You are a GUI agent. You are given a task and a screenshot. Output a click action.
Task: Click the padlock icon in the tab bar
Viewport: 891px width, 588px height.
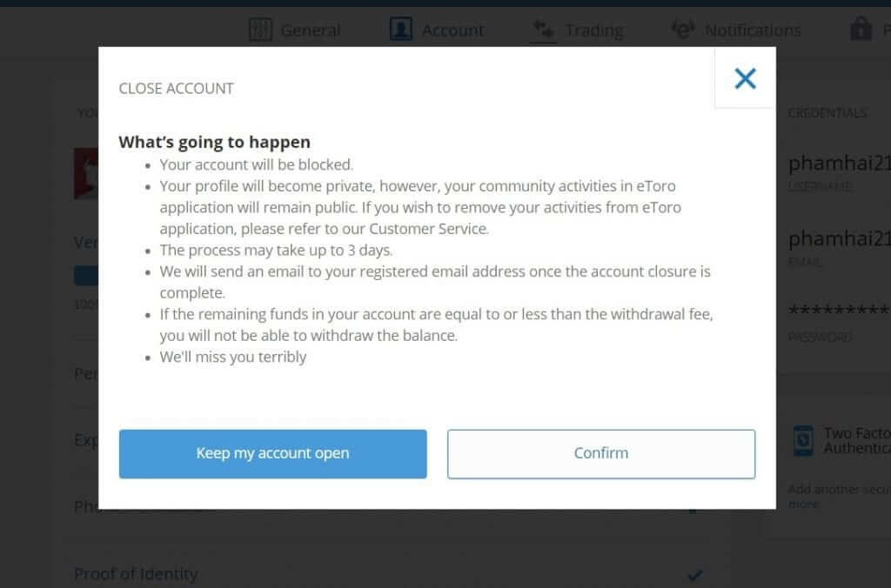[861, 29]
